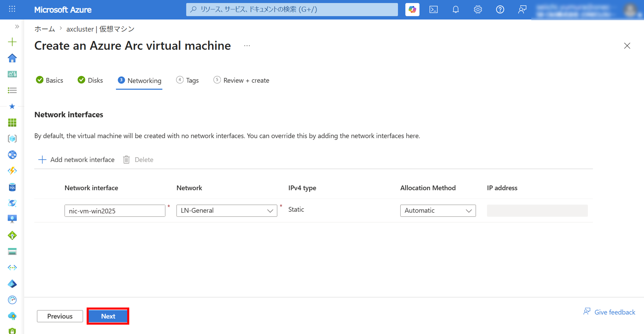Select the Networking tab
The height and width of the screenshot is (334, 644).
pyautogui.click(x=139, y=80)
